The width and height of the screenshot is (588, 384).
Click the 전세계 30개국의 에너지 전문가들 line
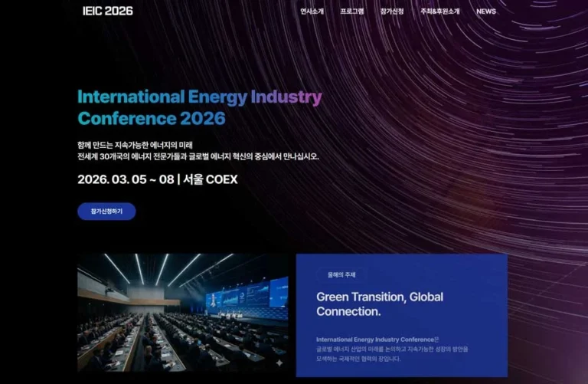[198, 156]
